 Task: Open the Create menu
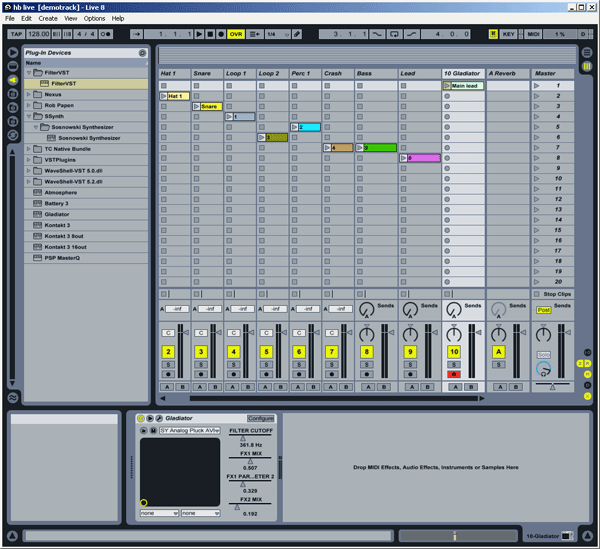[47, 18]
